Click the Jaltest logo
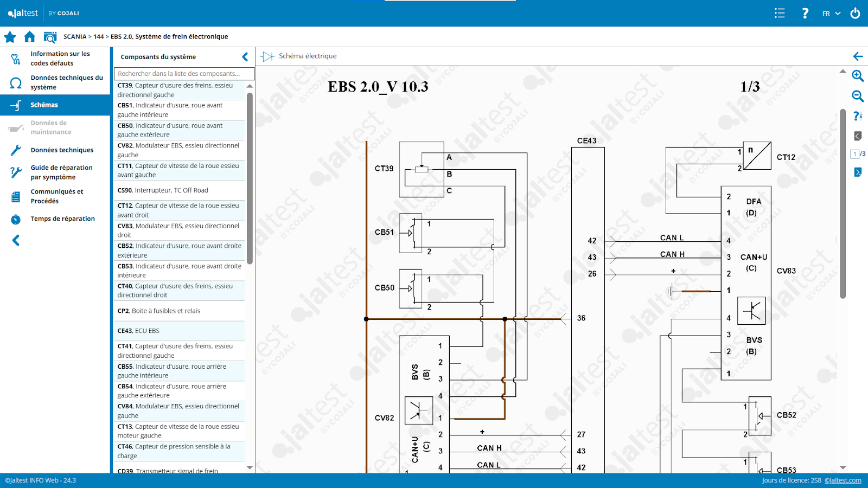Screen dimensions: 868x488 coord(23,13)
